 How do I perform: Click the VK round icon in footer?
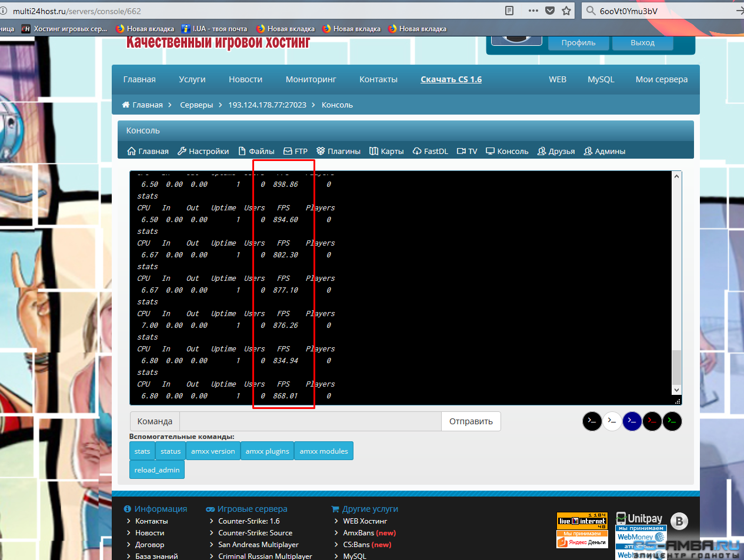coord(679,521)
